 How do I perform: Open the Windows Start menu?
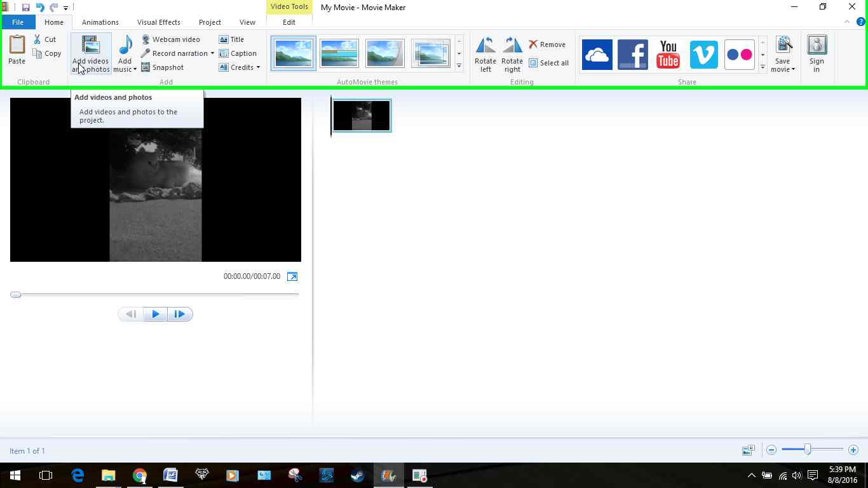(15, 475)
